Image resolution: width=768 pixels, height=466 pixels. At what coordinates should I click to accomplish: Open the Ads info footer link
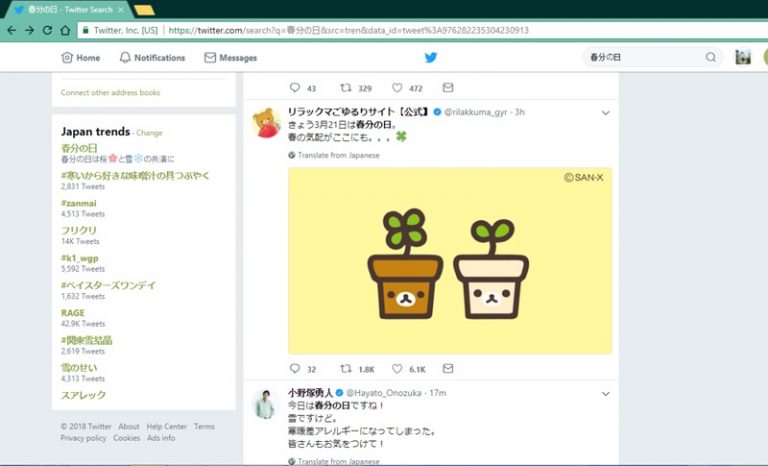pos(161,438)
